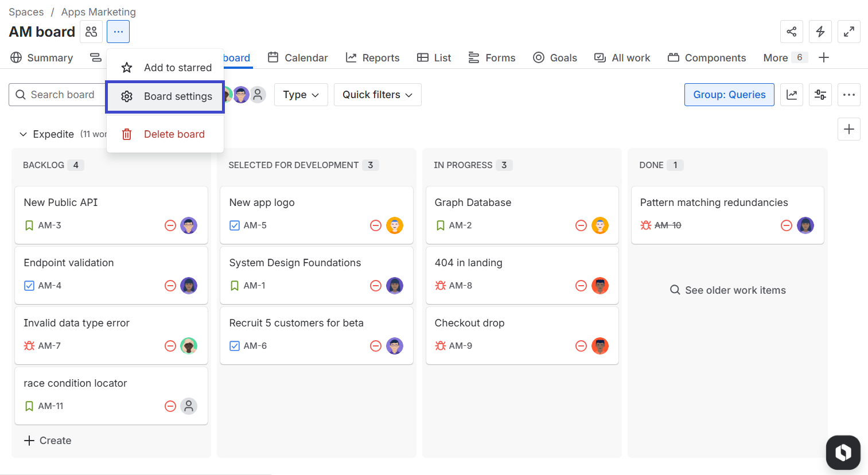868x475 pixels.
Task: Collapse the Expedite swimlane
Action: coord(23,134)
